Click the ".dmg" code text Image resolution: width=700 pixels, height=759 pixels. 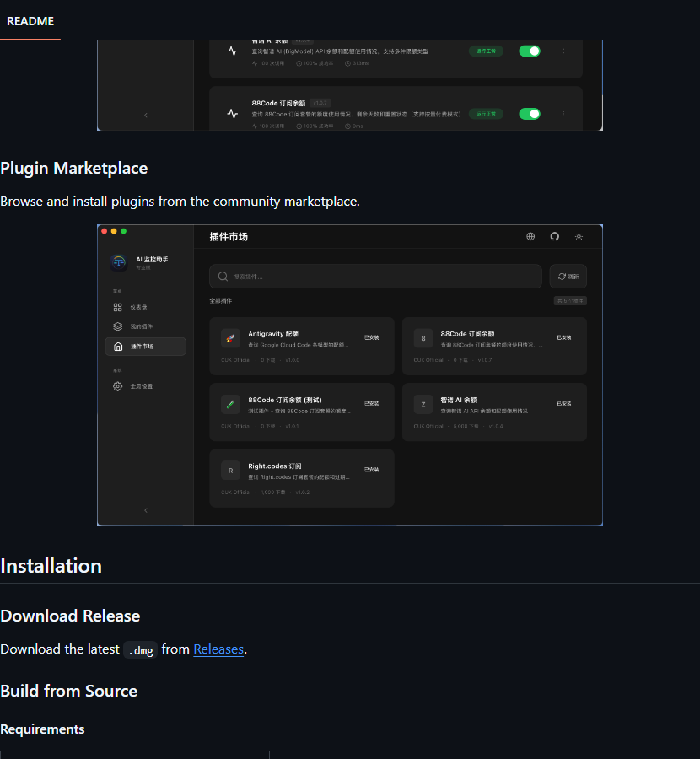tap(140, 650)
